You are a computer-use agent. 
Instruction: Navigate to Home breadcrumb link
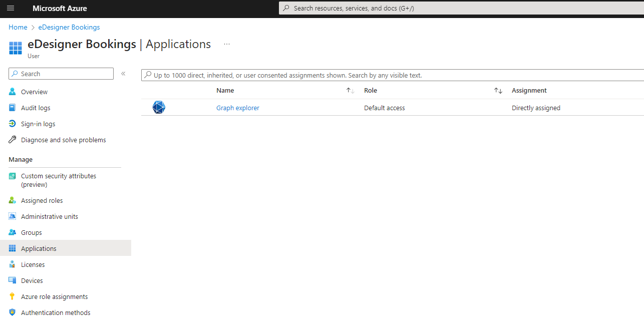(x=18, y=28)
